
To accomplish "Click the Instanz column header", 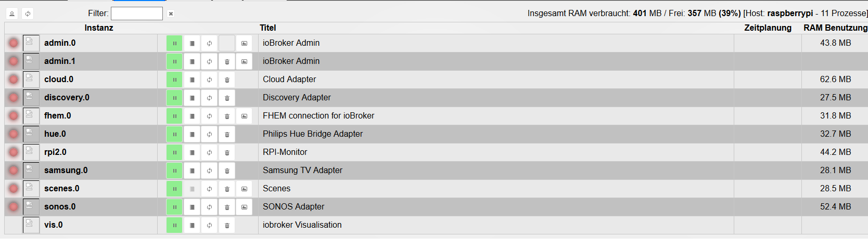I will click(99, 28).
